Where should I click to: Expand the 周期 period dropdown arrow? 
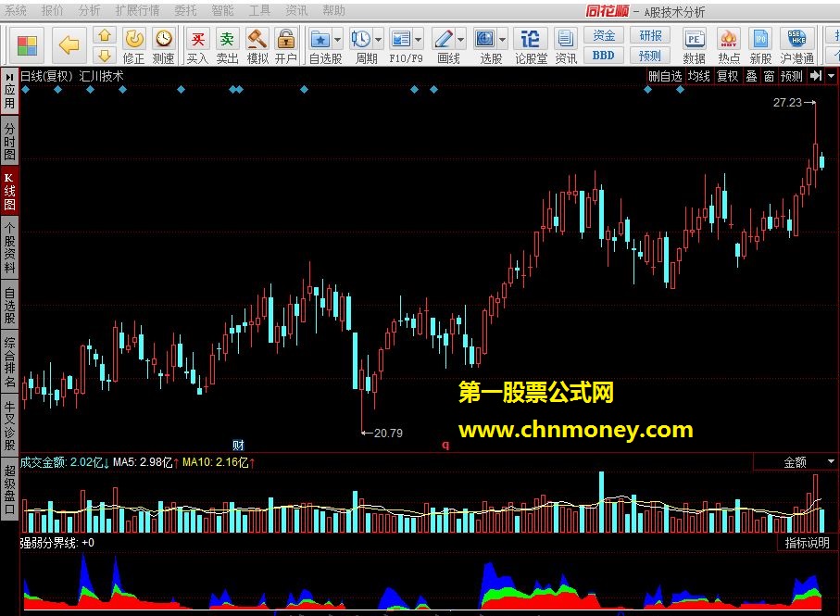tap(378, 40)
